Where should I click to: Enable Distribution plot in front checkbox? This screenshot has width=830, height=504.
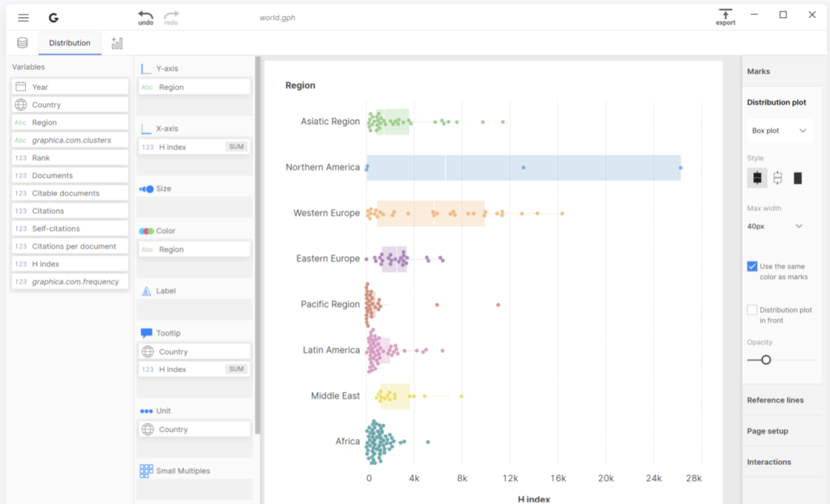752,310
